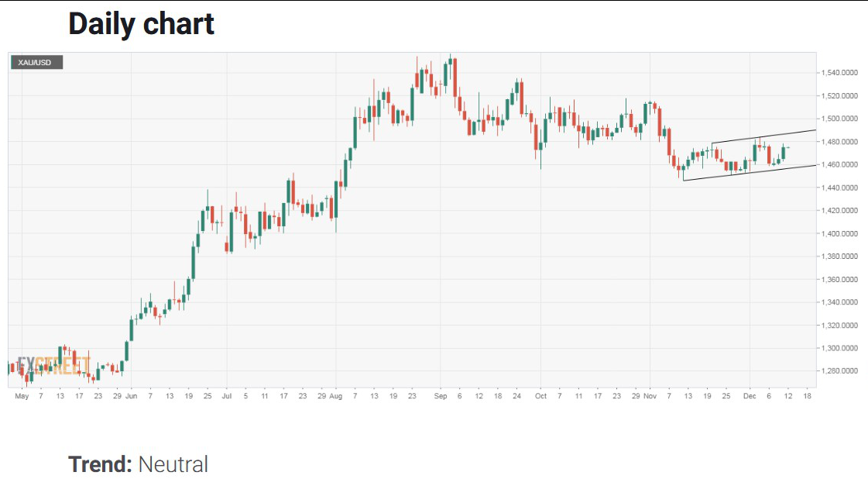Select the Jun marker on time axis

[x=130, y=396]
